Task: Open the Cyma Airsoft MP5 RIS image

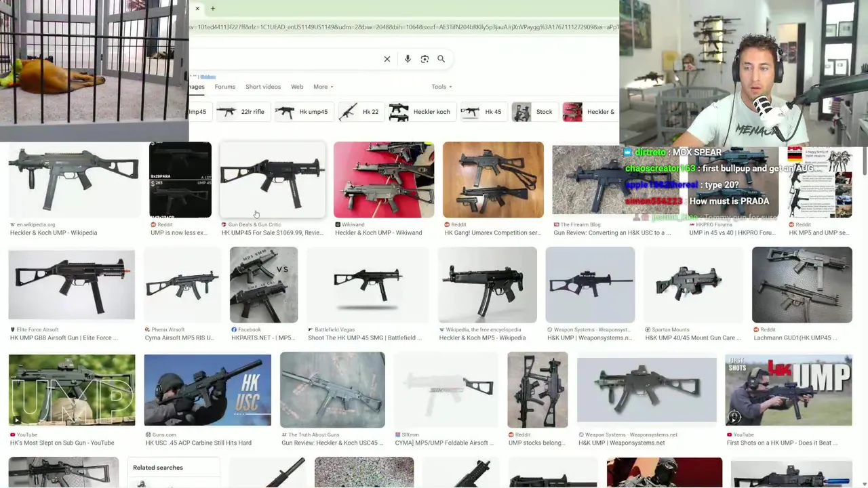Action: coord(182,285)
